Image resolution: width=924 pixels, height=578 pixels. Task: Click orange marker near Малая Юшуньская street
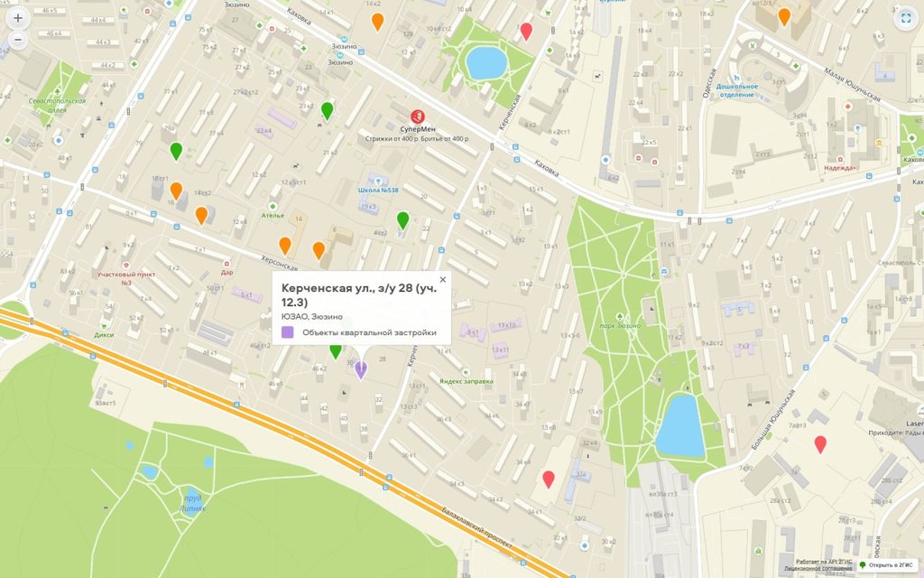click(x=784, y=16)
